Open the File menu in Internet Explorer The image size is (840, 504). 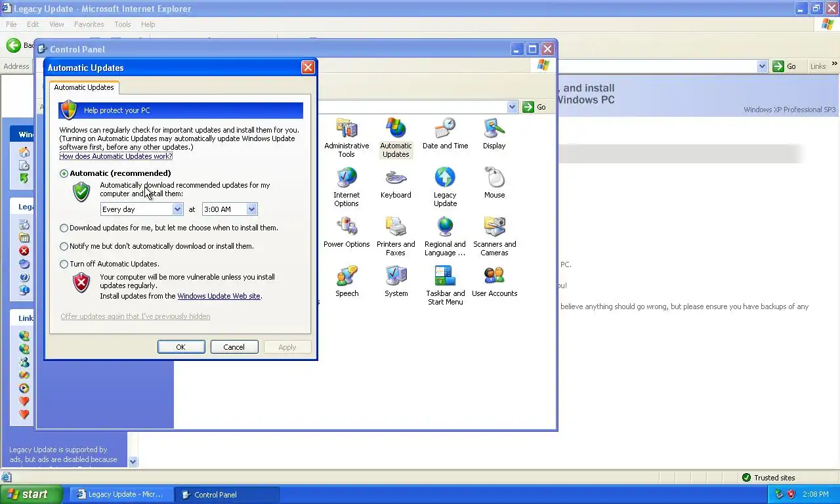pos(11,24)
